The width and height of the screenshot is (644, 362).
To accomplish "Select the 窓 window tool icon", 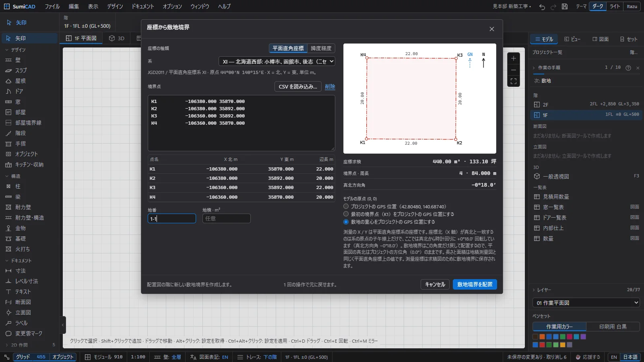I will click(8, 102).
